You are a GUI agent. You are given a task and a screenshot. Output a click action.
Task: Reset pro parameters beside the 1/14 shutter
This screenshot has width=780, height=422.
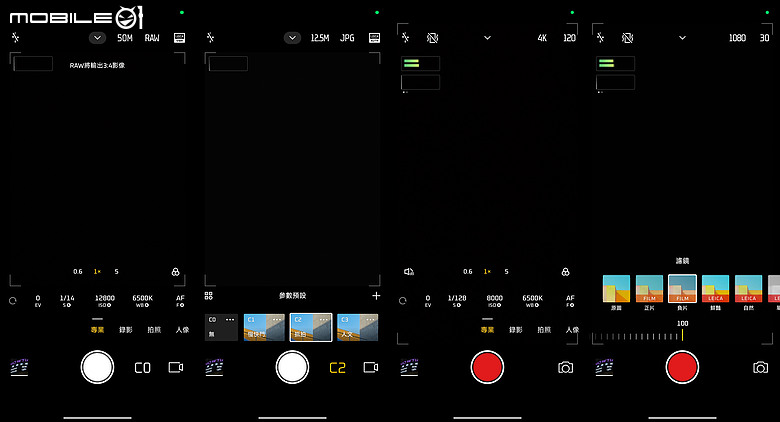(x=13, y=301)
